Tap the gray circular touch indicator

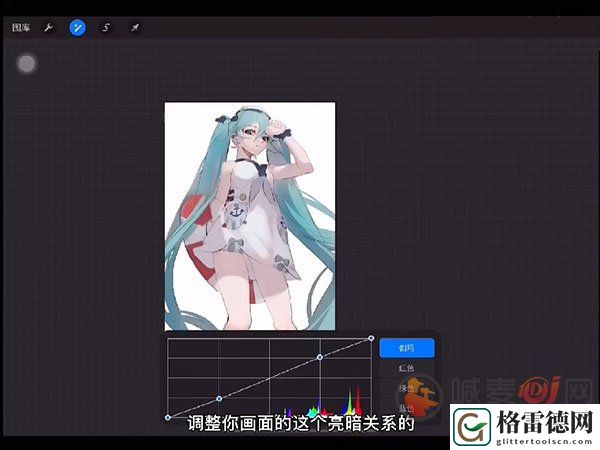pos(27,64)
